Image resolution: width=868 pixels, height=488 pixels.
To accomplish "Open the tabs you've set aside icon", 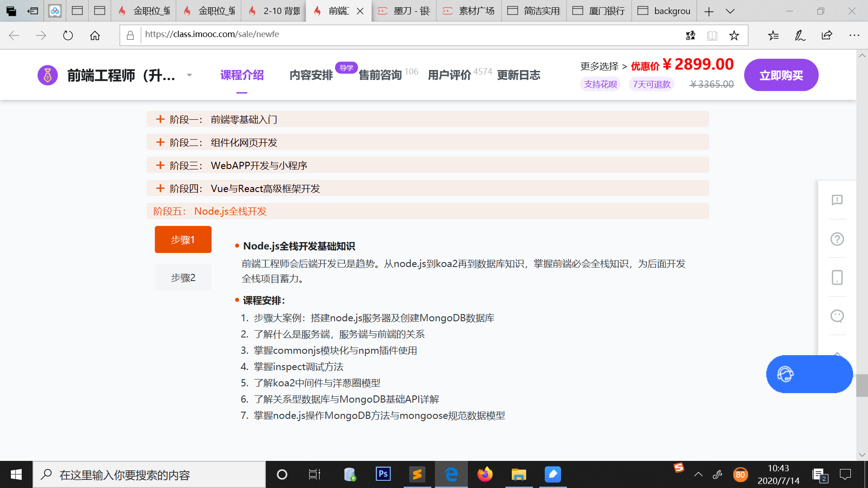I will pyautogui.click(x=11, y=11).
